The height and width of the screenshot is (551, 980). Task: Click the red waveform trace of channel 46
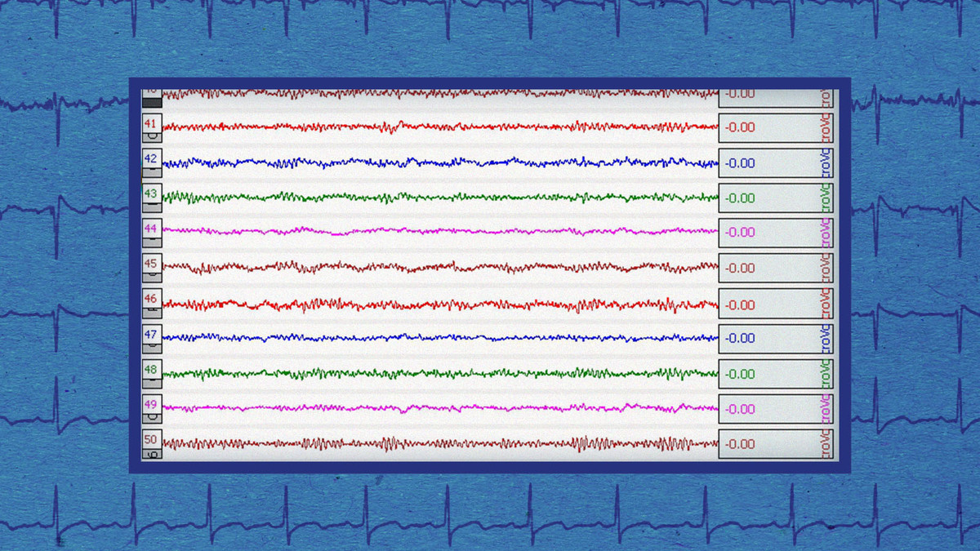tap(441, 304)
